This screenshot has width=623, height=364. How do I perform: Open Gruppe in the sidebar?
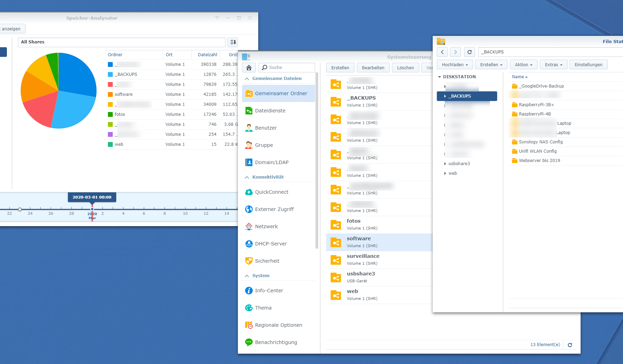click(x=279, y=145)
